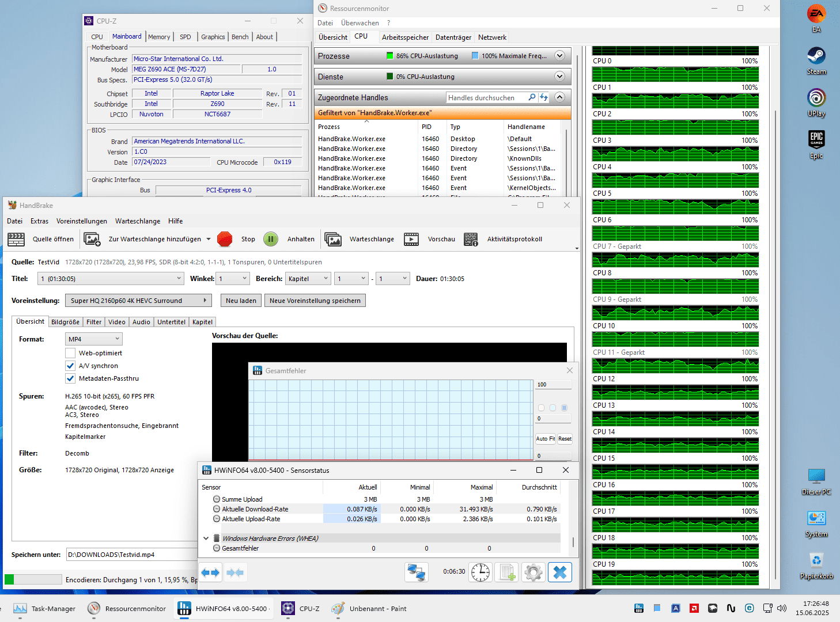
Task: Click the light blue color swatch in Gesamtfehler
Action: click(553, 408)
